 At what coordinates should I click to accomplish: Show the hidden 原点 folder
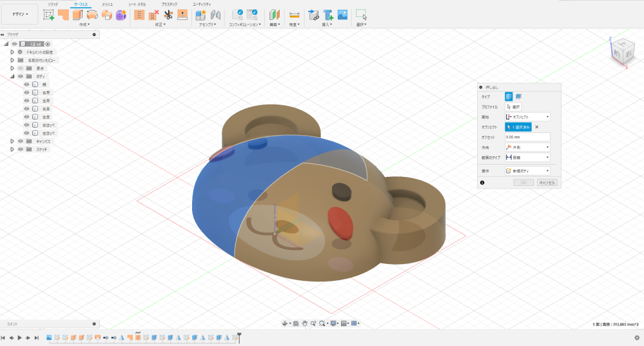[21, 68]
